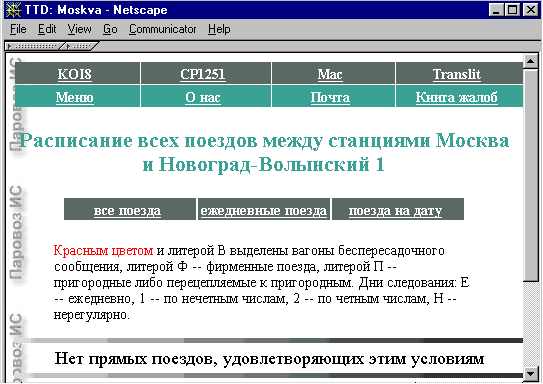Viewport: 543px width, 384px height.
Task: Open the File menu
Action: click(18, 29)
